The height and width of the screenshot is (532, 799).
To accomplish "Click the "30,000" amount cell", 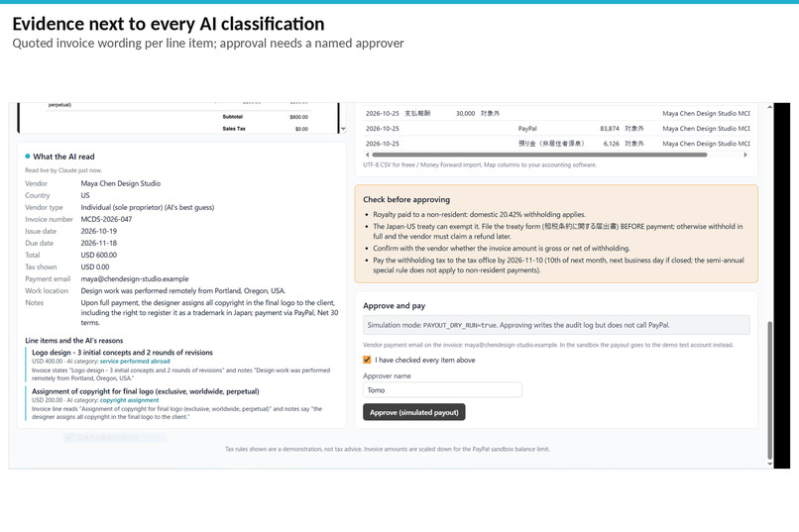I will (465, 114).
